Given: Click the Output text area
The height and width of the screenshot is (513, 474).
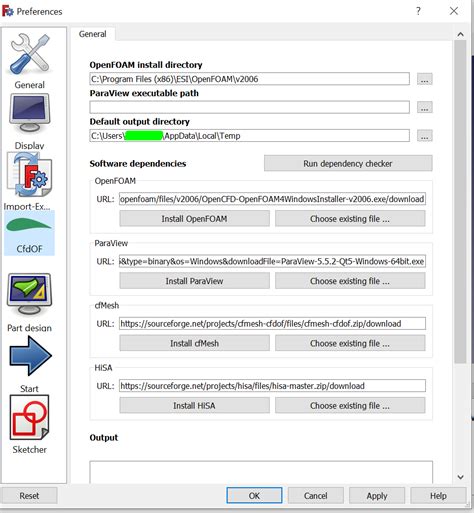Looking at the screenshot, I should (x=261, y=472).
